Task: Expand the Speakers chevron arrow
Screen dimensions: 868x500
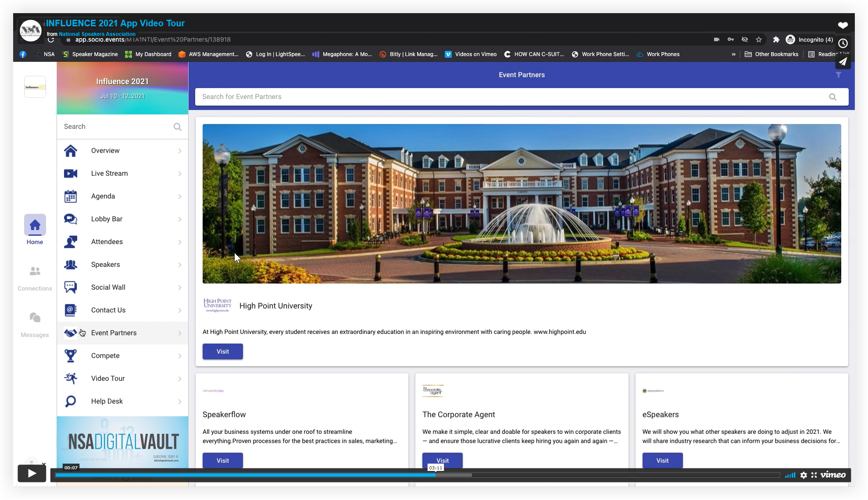Action: [x=180, y=265]
